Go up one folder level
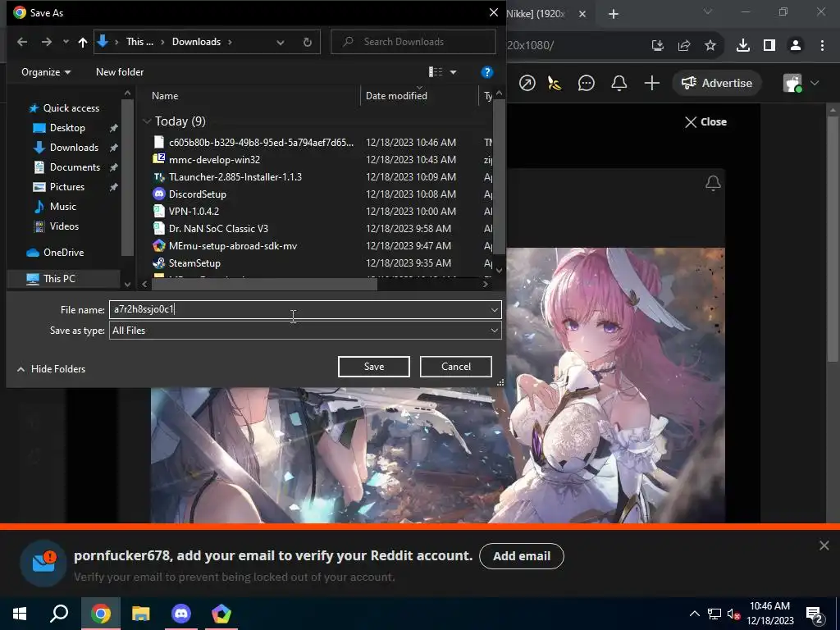Screen dimensions: 840x630 coord(83,43)
